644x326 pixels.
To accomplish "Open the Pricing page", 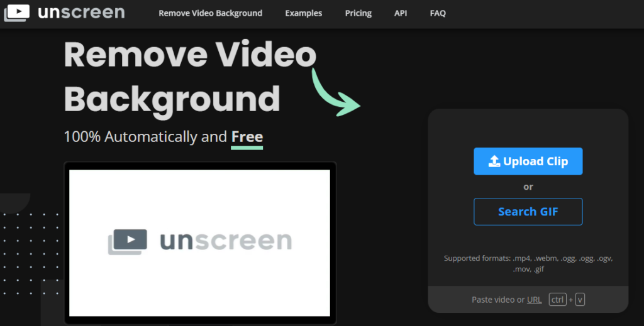I will [358, 13].
